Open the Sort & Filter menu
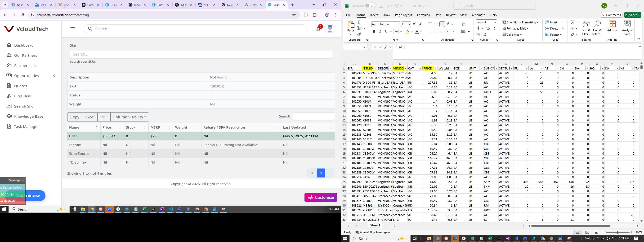The height and width of the screenshot is (242, 644). coord(586,28)
